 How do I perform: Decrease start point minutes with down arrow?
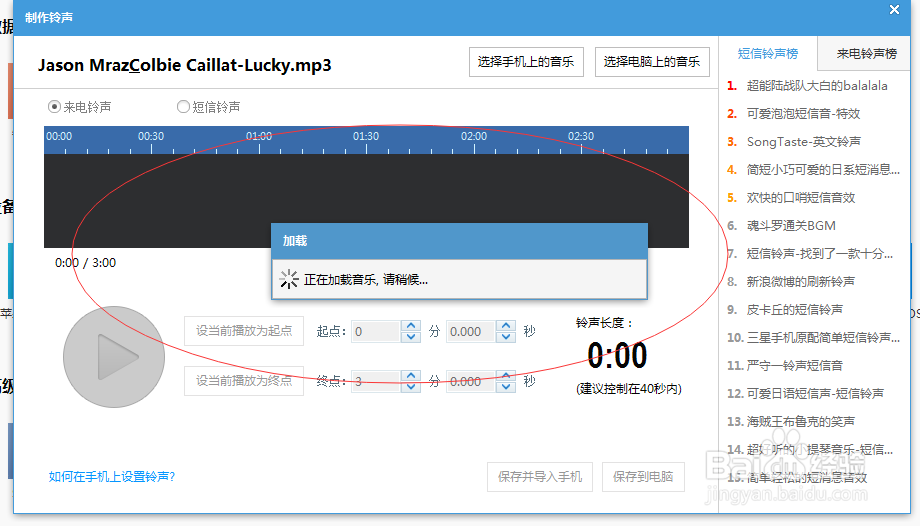click(411, 337)
